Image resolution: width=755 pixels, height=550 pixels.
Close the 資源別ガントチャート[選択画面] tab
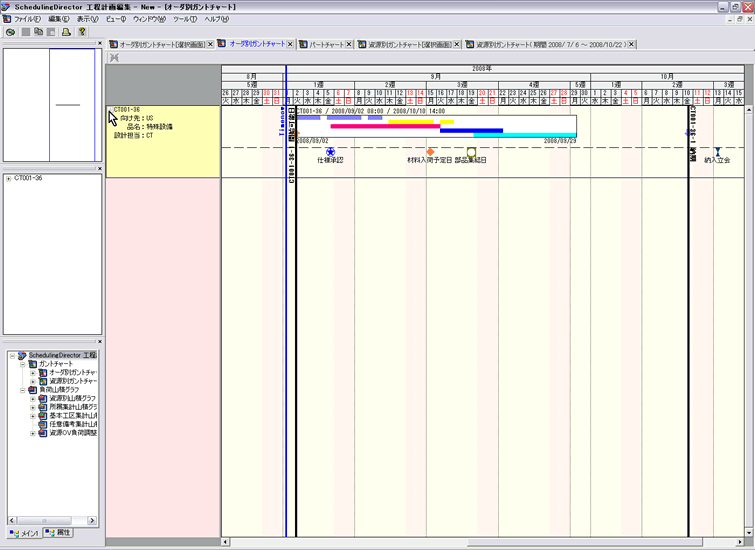[x=457, y=44]
